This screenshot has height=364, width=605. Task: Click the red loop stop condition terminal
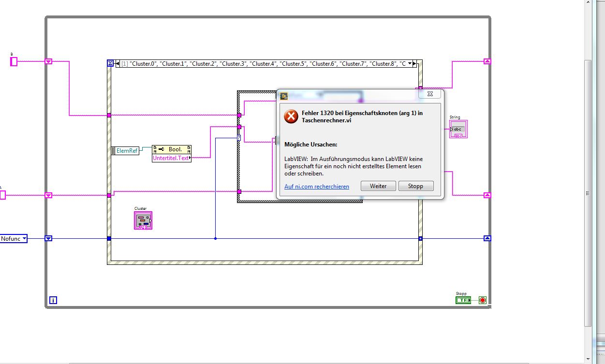(x=482, y=300)
